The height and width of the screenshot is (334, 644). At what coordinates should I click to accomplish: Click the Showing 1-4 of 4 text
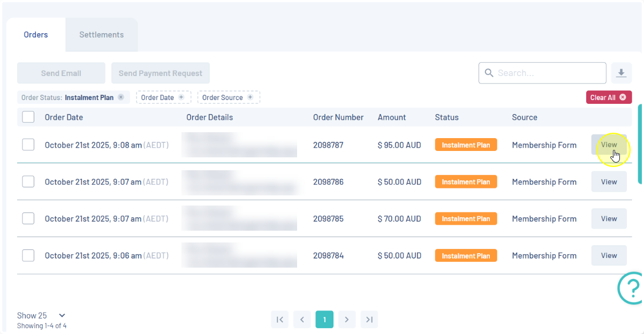pyautogui.click(x=42, y=325)
